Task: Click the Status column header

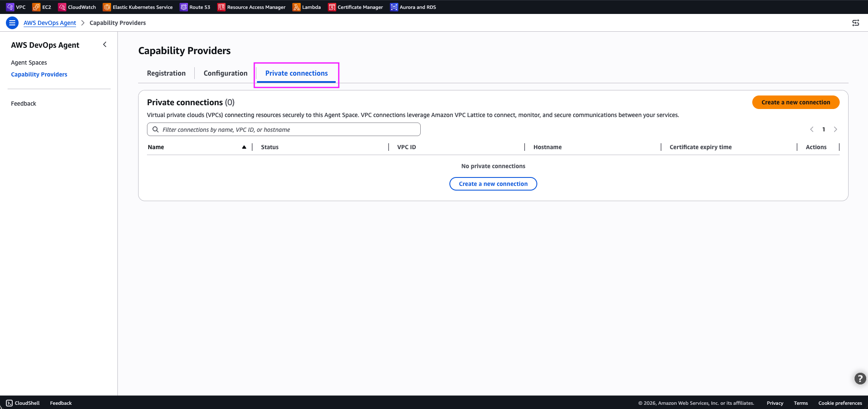Action: point(270,147)
